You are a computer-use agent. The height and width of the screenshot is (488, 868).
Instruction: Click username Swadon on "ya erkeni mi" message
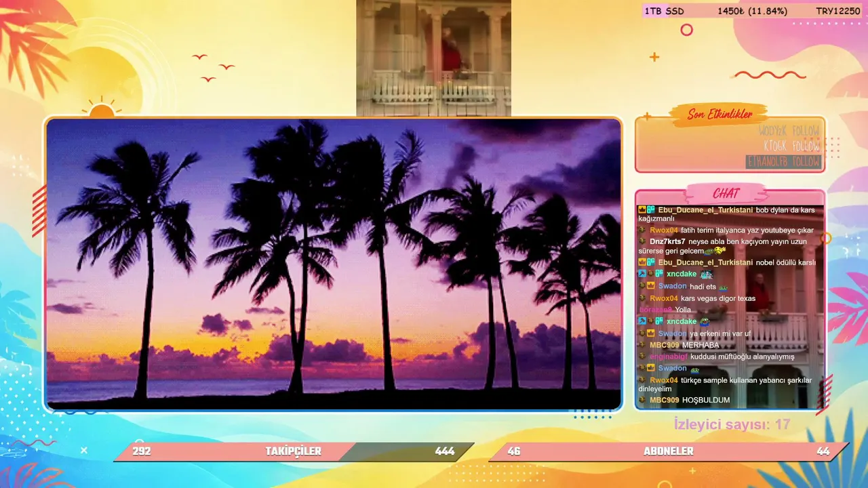(x=673, y=333)
